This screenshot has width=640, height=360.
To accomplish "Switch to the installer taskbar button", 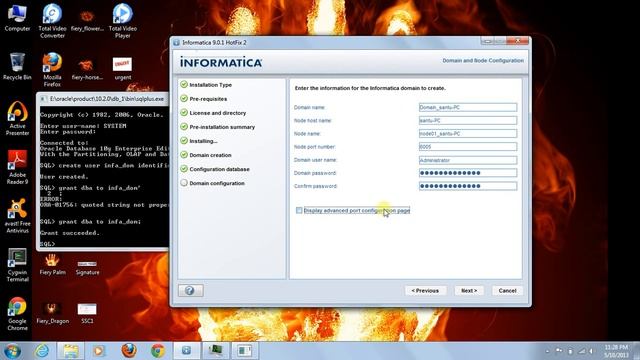I will (x=187, y=351).
